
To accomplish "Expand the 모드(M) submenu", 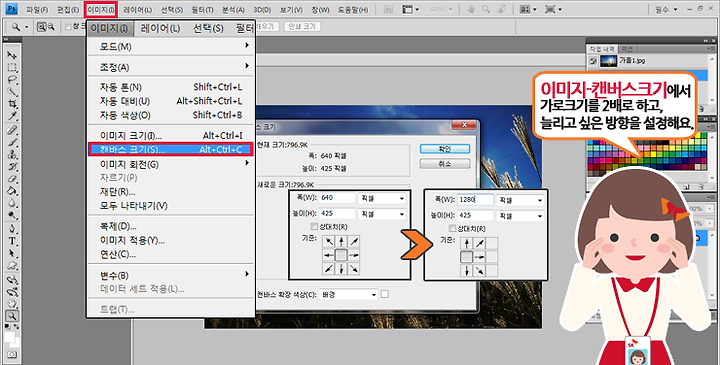I will pyautogui.click(x=170, y=46).
